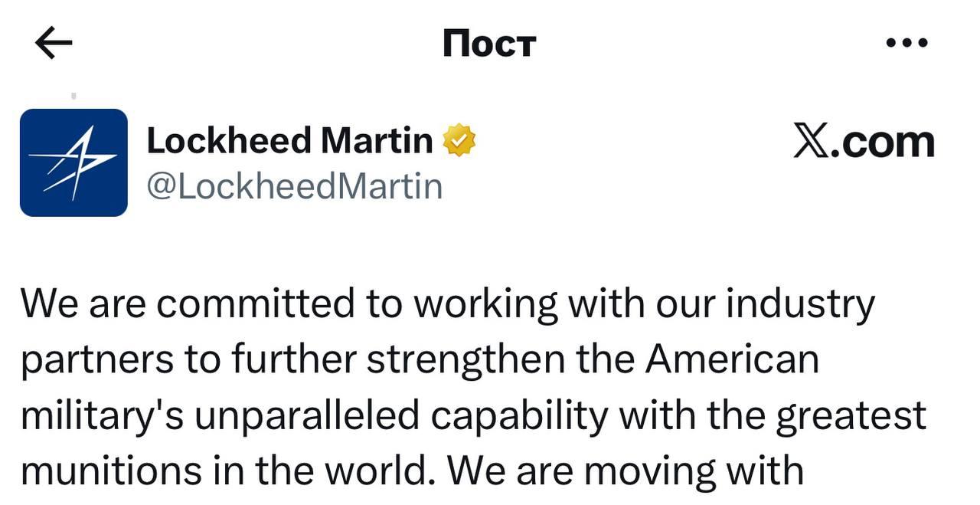Screen dimensions: 980x505
Task: Click the X.com watermark logo
Action: tap(864, 143)
